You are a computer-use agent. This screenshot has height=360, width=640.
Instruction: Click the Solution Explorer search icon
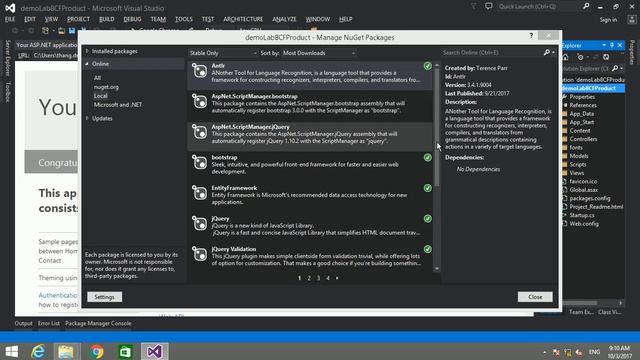point(615,69)
